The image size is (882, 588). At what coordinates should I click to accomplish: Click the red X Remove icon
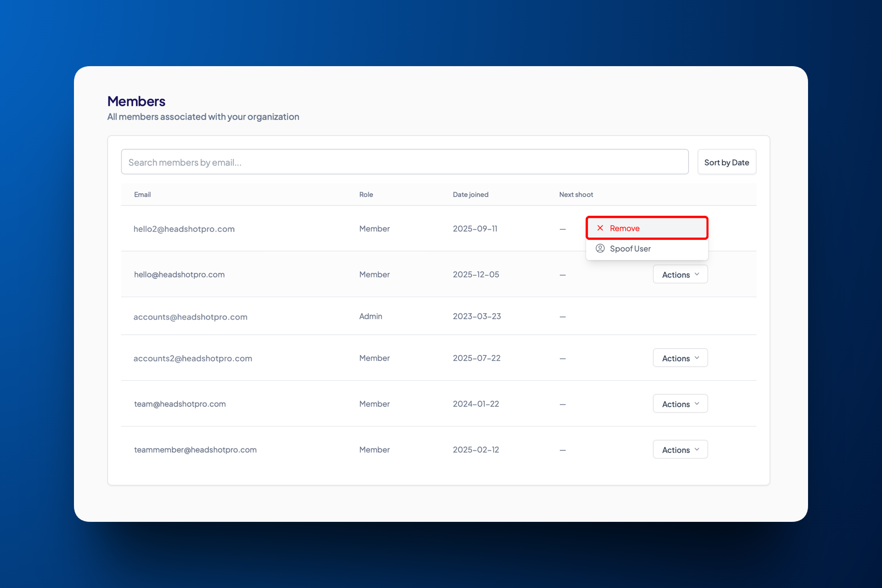600,228
